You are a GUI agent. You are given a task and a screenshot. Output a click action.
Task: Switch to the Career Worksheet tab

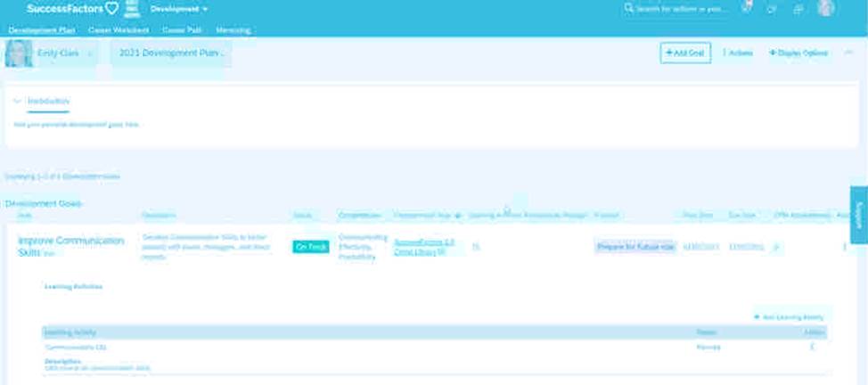(119, 30)
